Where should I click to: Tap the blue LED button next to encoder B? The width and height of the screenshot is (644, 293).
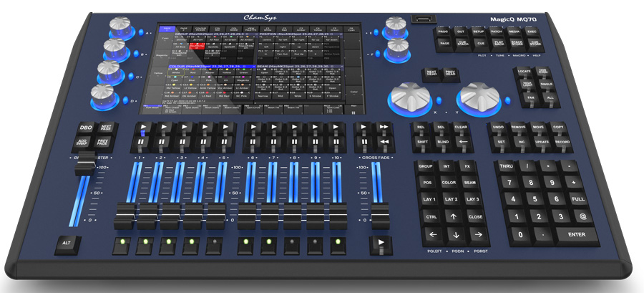pyautogui.click(x=137, y=54)
